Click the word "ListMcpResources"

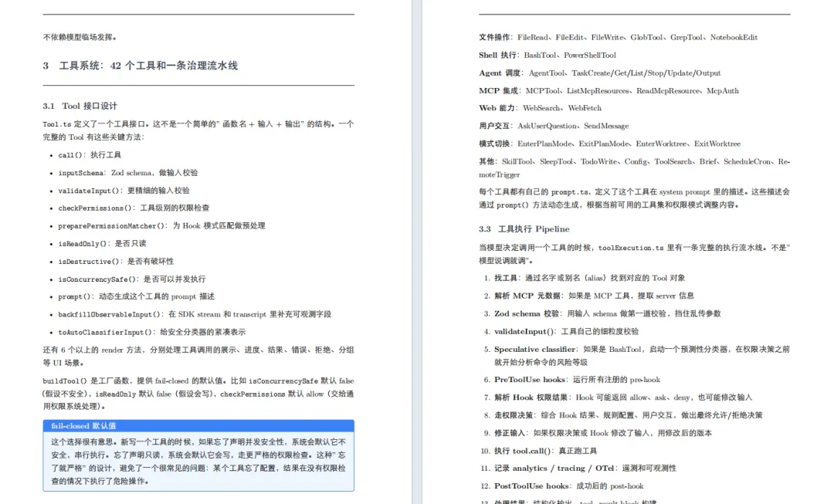pyautogui.click(x=598, y=91)
